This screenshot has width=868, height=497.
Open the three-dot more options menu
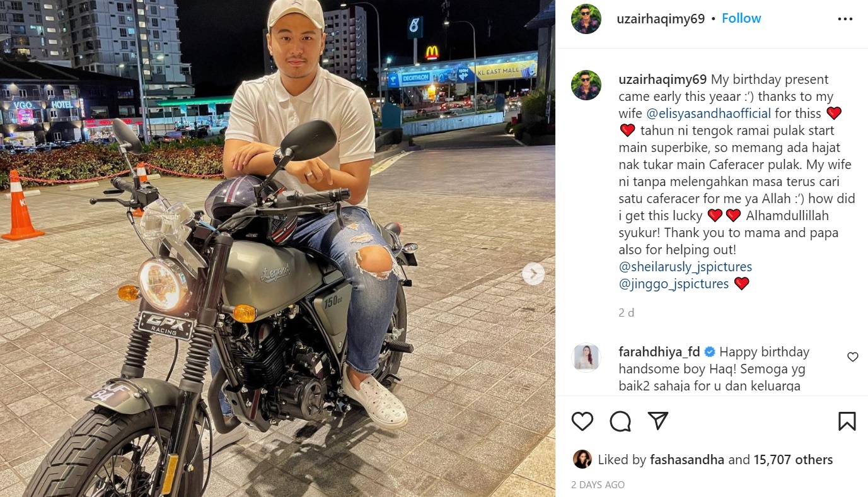click(x=845, y=19)
